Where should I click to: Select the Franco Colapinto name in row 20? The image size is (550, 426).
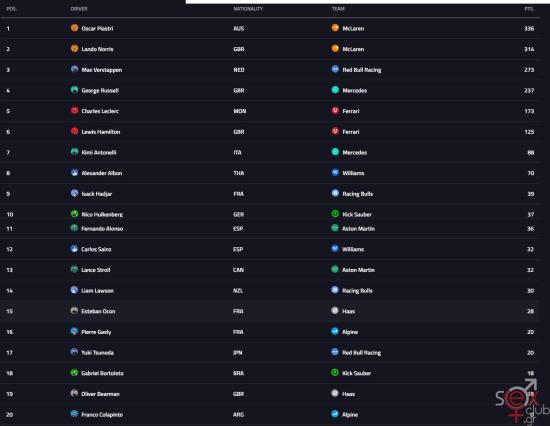point(102,415)
